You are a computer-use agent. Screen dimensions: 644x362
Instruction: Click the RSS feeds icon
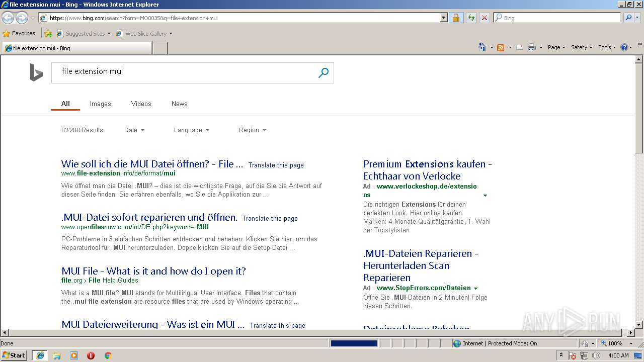click(501, 47)
